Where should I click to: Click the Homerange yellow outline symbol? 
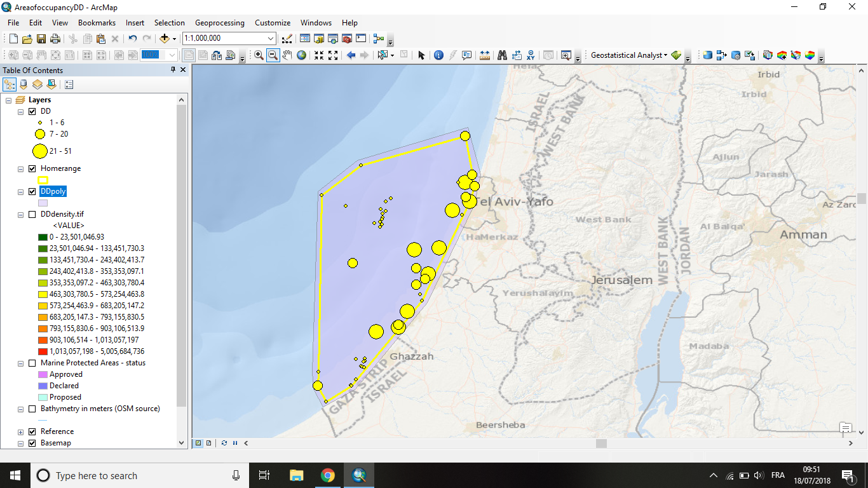point(43,180)
